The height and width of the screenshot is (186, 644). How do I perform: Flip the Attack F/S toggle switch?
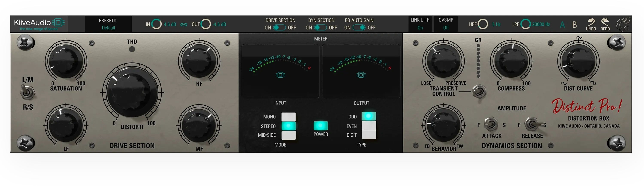(491, 124)
